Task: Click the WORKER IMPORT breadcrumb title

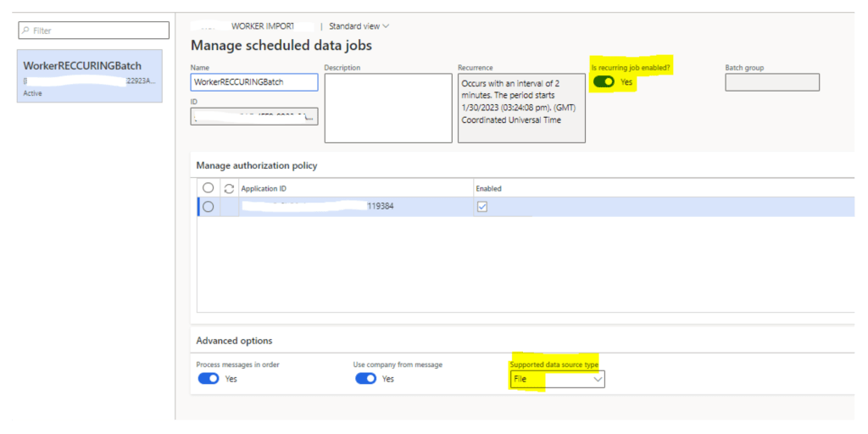Action: pos(261,26)
